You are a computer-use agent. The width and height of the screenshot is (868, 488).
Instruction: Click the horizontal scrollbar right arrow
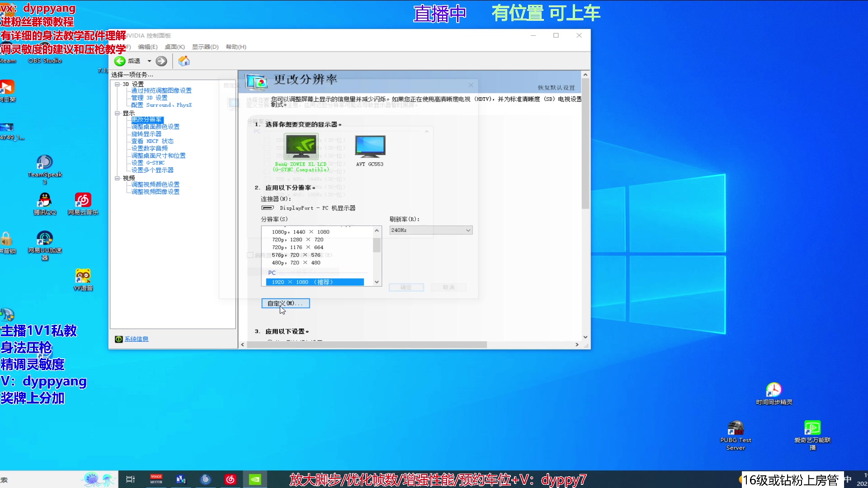(x=577, y=345)
